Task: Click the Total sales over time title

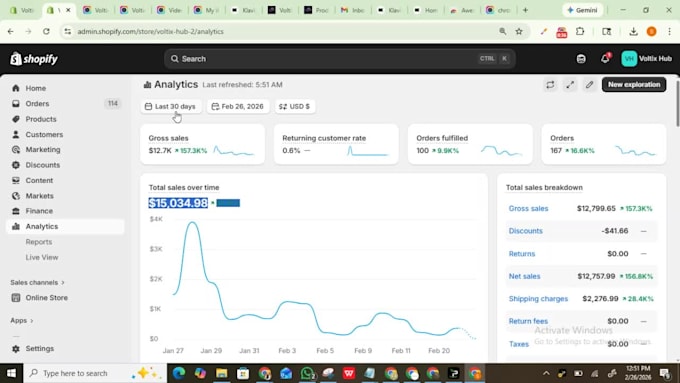Action: [x=184, y=187]
